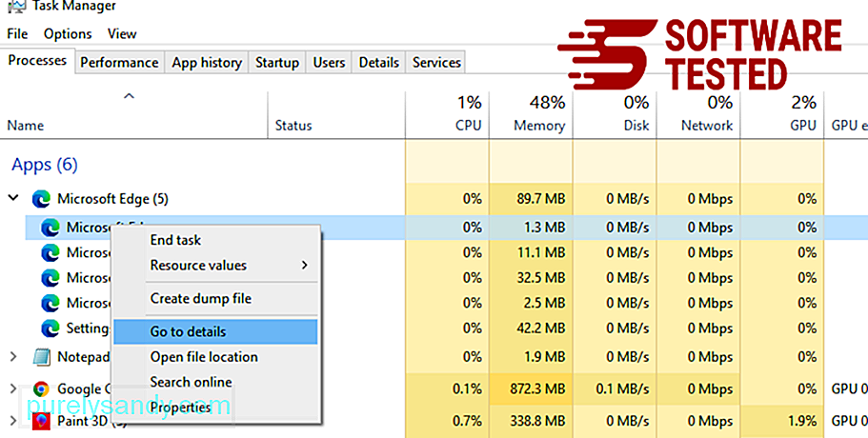Collapse the Microsoft Edge (5) group

click(13, 198)
